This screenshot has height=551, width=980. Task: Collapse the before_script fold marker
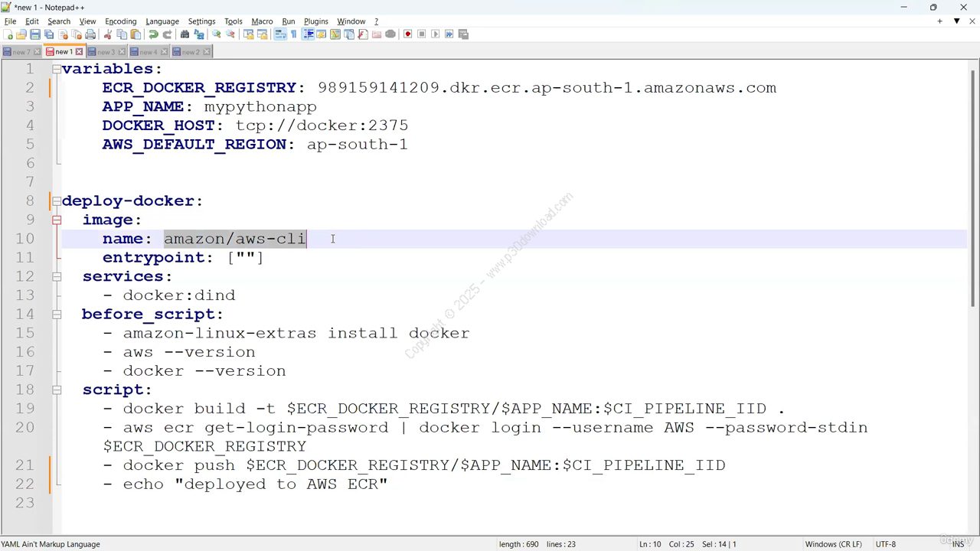[x=57, y=314]
